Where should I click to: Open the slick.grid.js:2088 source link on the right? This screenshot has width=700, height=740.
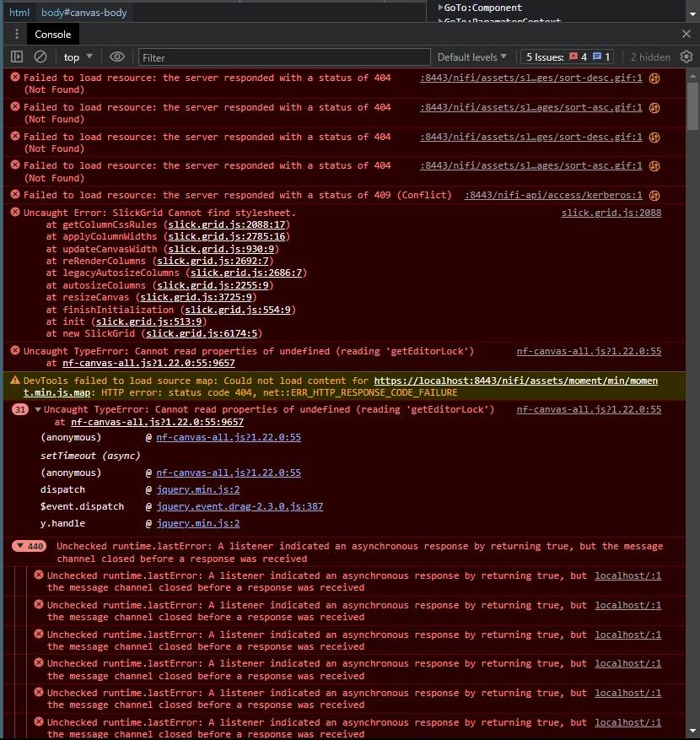coord(611,213)
